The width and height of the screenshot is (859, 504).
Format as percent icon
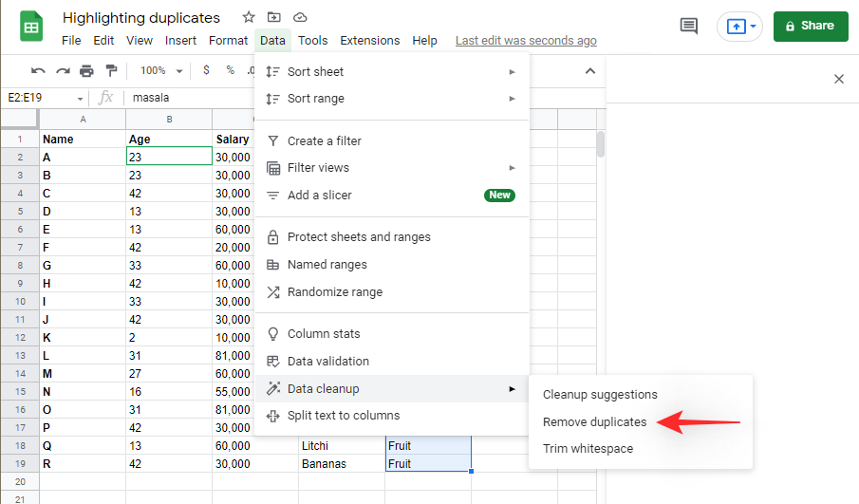230,70
